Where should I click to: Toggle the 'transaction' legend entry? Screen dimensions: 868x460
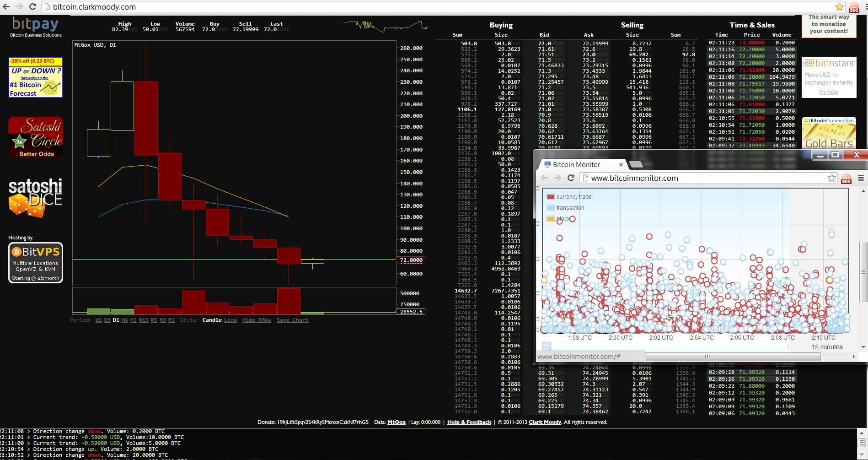[566, 208]
